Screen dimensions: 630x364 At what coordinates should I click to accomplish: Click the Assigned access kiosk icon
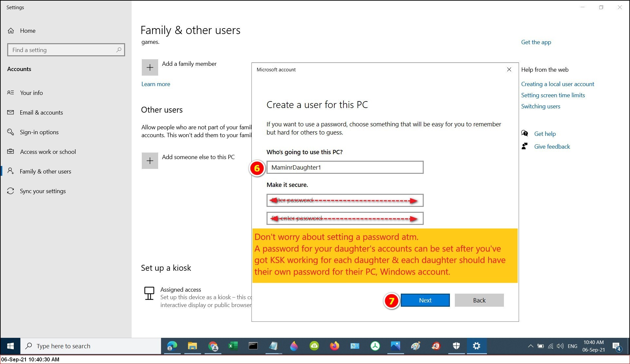click(x=149, y=293)
